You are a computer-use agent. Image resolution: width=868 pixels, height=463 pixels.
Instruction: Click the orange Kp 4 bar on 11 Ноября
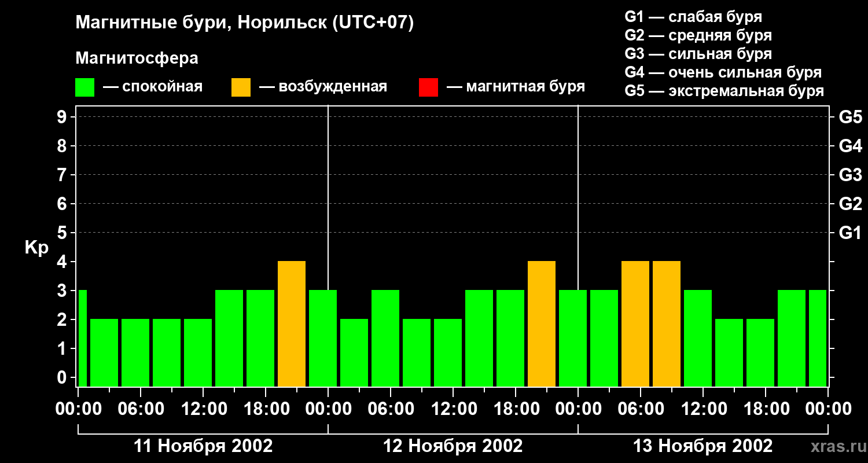point(292,324)
